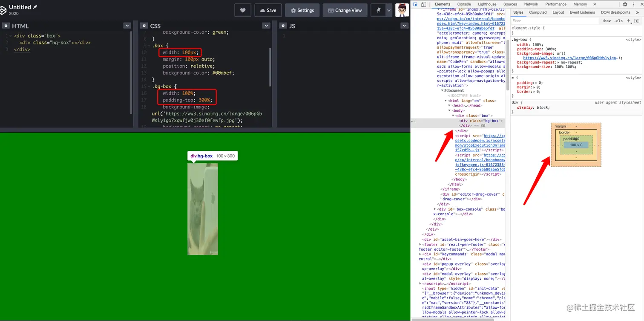The height and width of the screenshot is (321, 644).
Task: Show more DevTools main tabs chevron
Action: [595, 4]
